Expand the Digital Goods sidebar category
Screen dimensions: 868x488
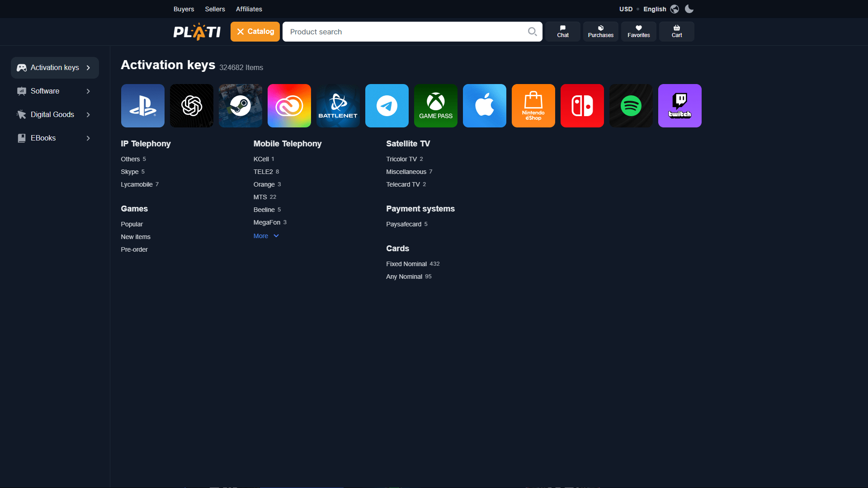(54, 114)
